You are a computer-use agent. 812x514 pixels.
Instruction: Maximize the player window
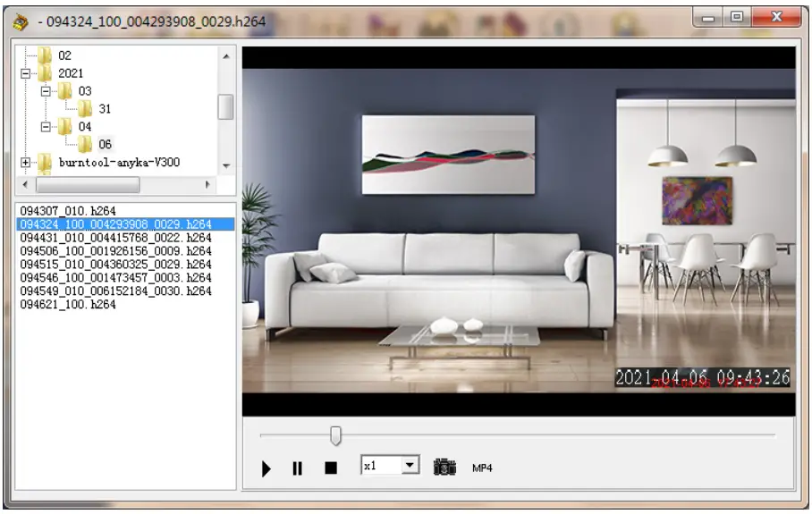(x=737, y=17)
